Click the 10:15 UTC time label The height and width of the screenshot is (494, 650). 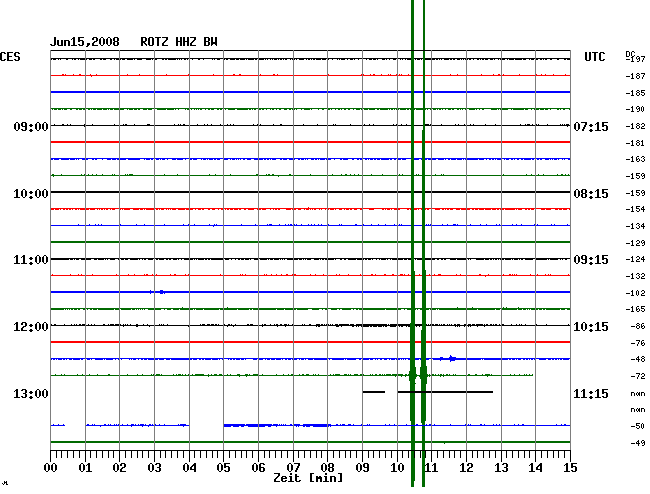(x=591, y=327)
